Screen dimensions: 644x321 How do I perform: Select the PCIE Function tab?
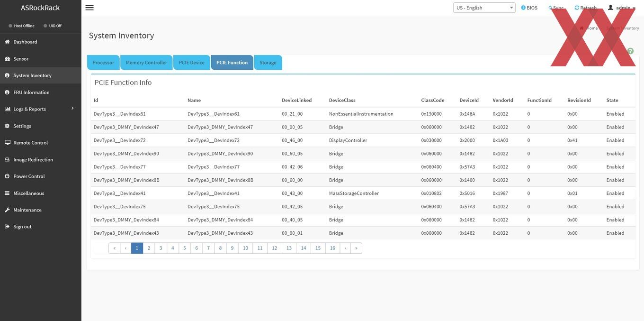[x=232, y=63]
